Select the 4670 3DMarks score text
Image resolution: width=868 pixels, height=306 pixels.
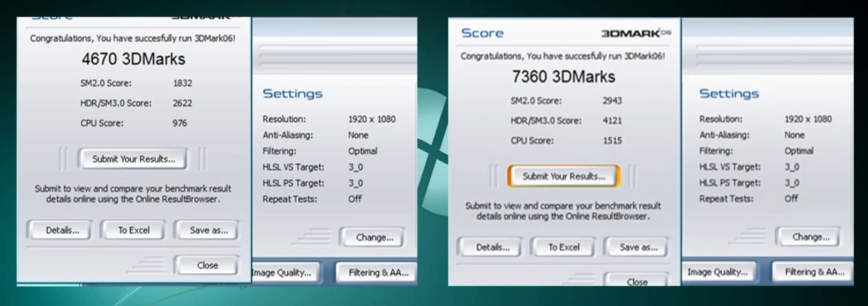(133, 59)
